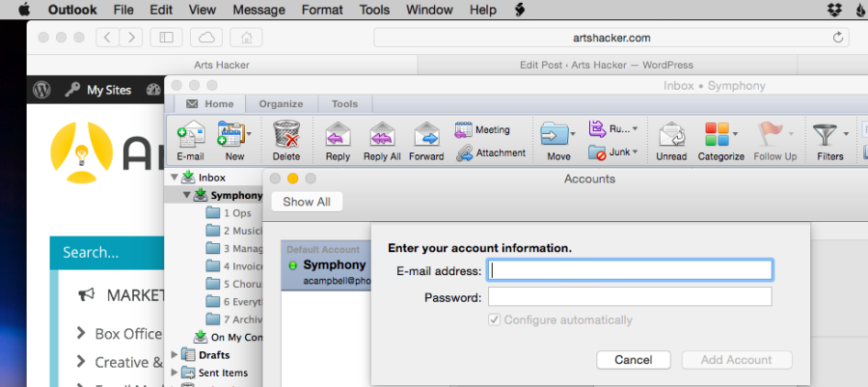The height and width of the screenshot is (387, 868).
Task: Open the 1 Ops folder
Action: pyautogui.click(x=229, y=213)
